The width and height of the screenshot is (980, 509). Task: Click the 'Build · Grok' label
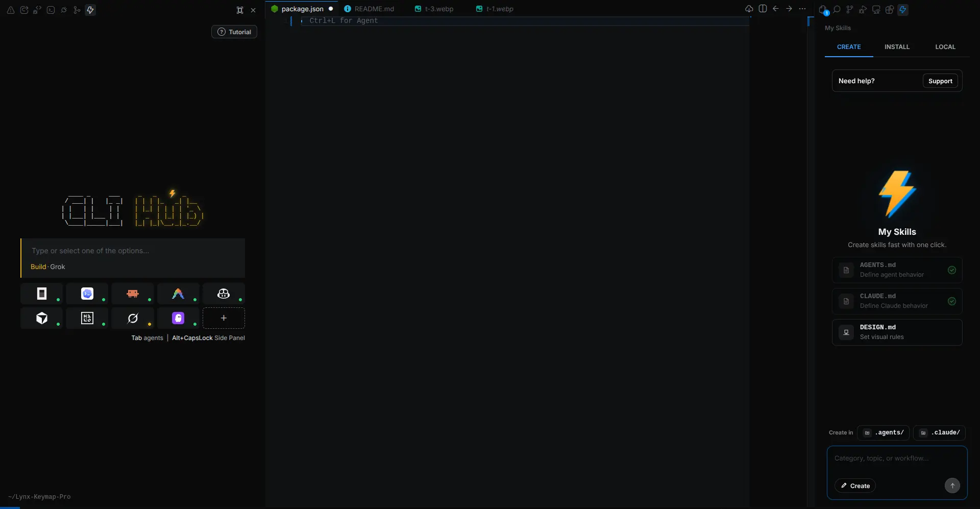(48, 266)
